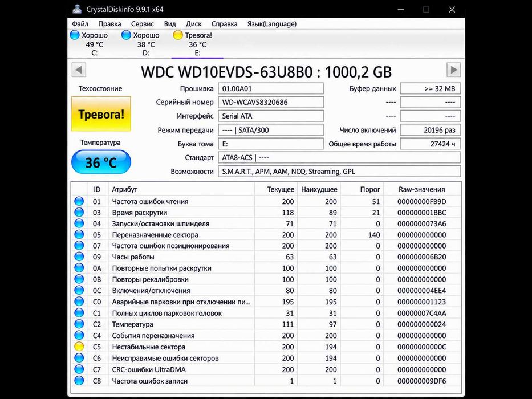Click threshold value 140 in Переназначенные сектора
532x399 pixels.
click(x=374, y=235)
